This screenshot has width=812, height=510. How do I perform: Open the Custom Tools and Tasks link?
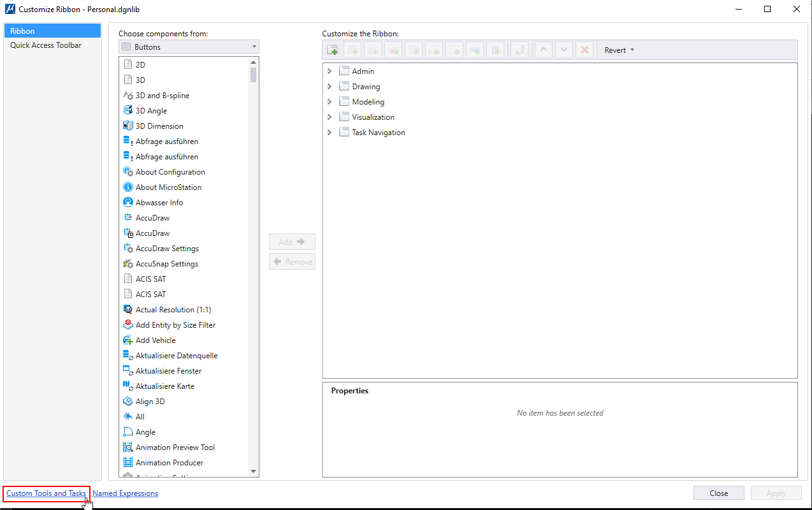(46, 493)
